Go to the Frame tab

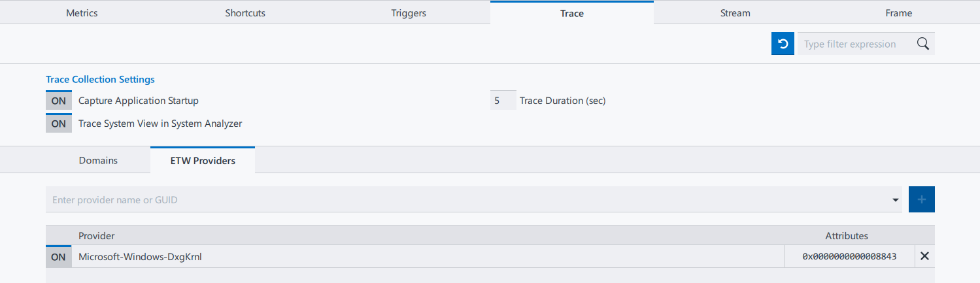tap(898, 13)
